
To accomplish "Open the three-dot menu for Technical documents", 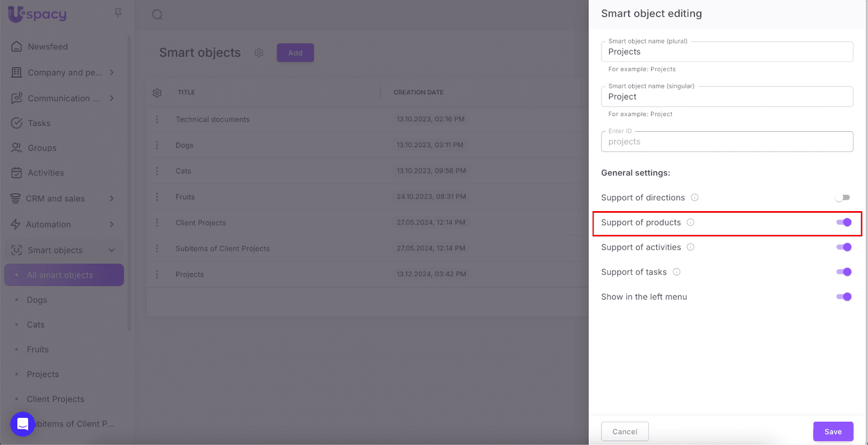I will 157,119.
